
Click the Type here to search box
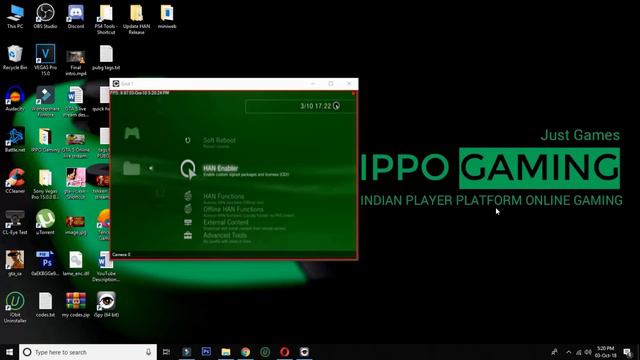pyautogui.click(x=88, y=352)
